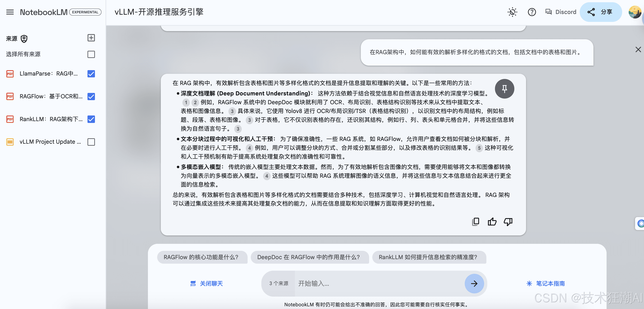Give the response a thumbs down
The width and height of the screenshot is (644, 309).
coord(508,222)
